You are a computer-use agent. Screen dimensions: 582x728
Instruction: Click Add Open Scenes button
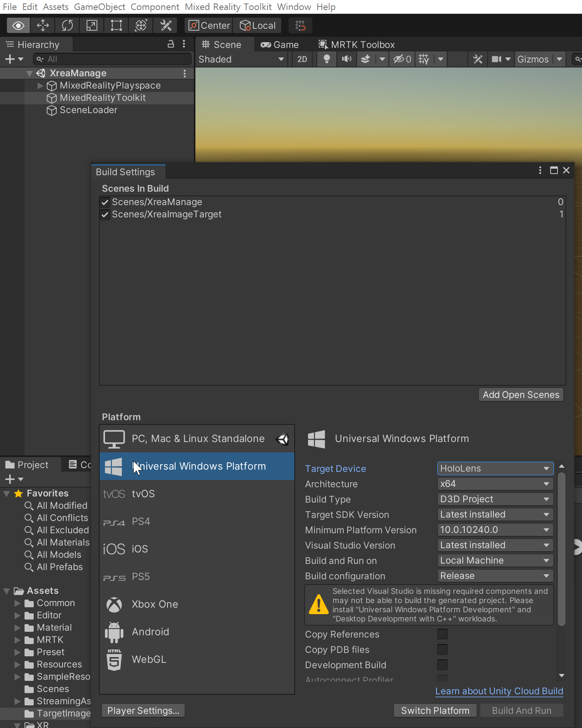(521, 395)
